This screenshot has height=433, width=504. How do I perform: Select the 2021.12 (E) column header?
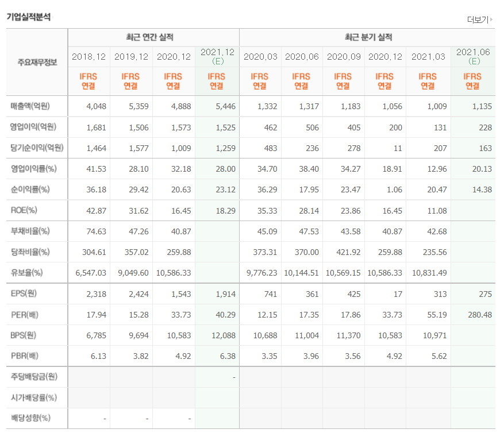218,56
